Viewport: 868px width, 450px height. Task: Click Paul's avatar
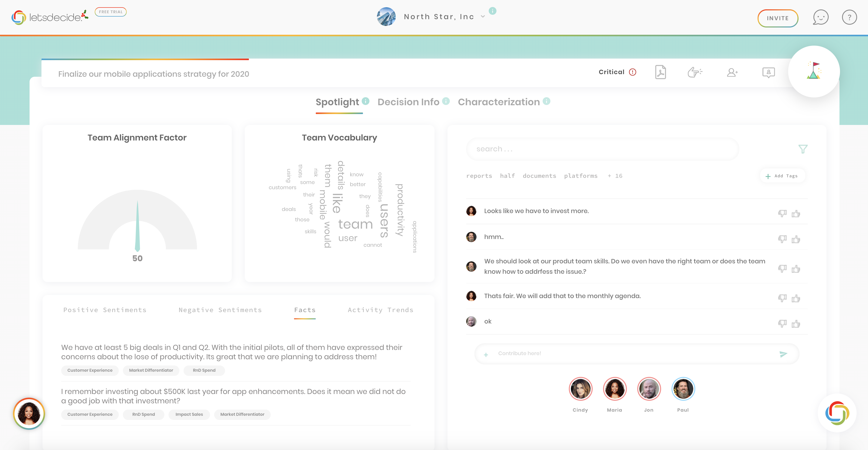click(683, 389)
